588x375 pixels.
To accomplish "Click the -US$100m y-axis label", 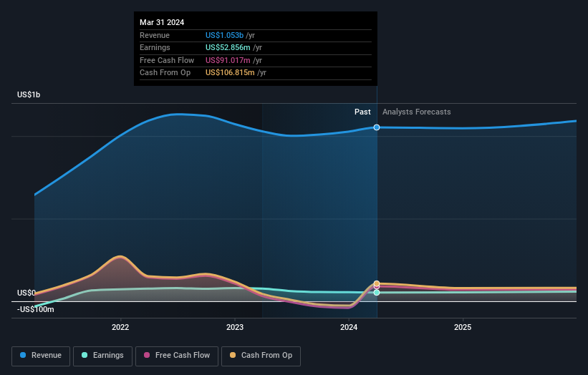I will pos(36,309).
